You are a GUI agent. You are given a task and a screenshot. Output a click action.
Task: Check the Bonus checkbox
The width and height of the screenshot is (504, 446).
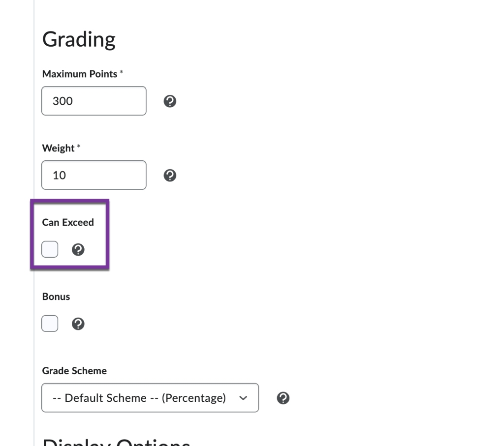pyautogui.click(x=49, y=323)
